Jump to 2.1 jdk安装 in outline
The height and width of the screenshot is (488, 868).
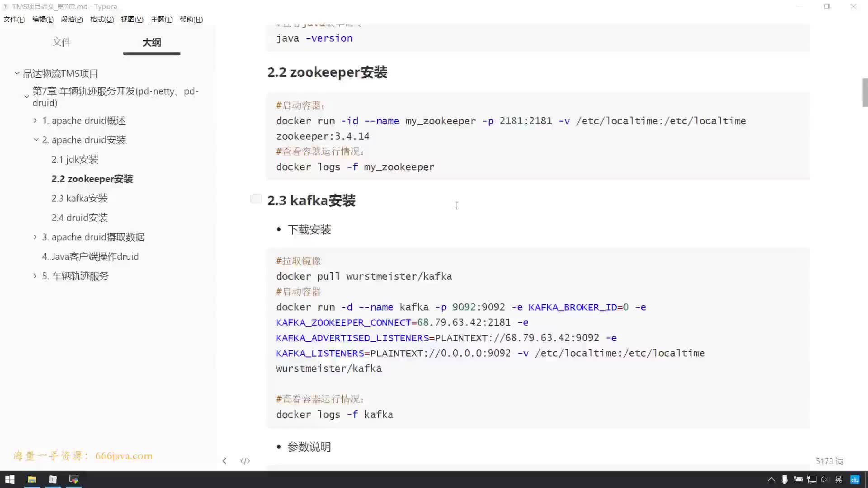[x=75, y=160]
